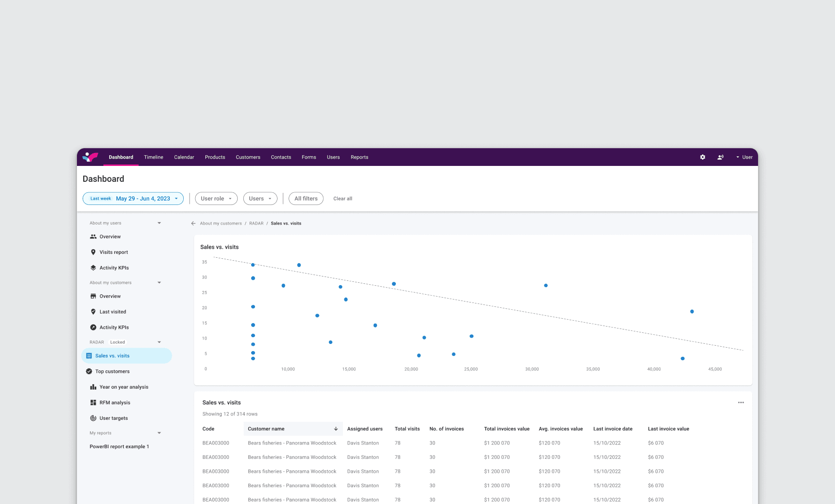Open Year on year analysis

coord(124,387)
